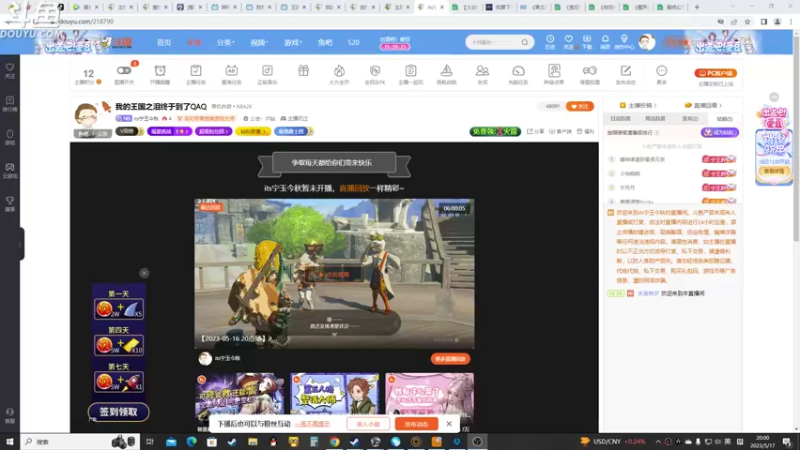The width and height of the screenshot is (800, 450).
Task: Switch to the weekly contribution ranking tab
Action: click(x=655, y=118)
